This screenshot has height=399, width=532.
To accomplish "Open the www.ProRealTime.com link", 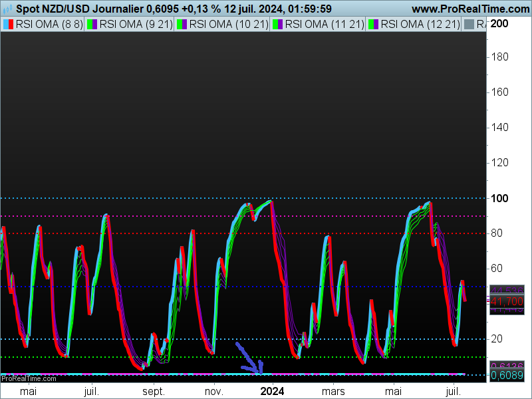I will click(x=471, y=9).
